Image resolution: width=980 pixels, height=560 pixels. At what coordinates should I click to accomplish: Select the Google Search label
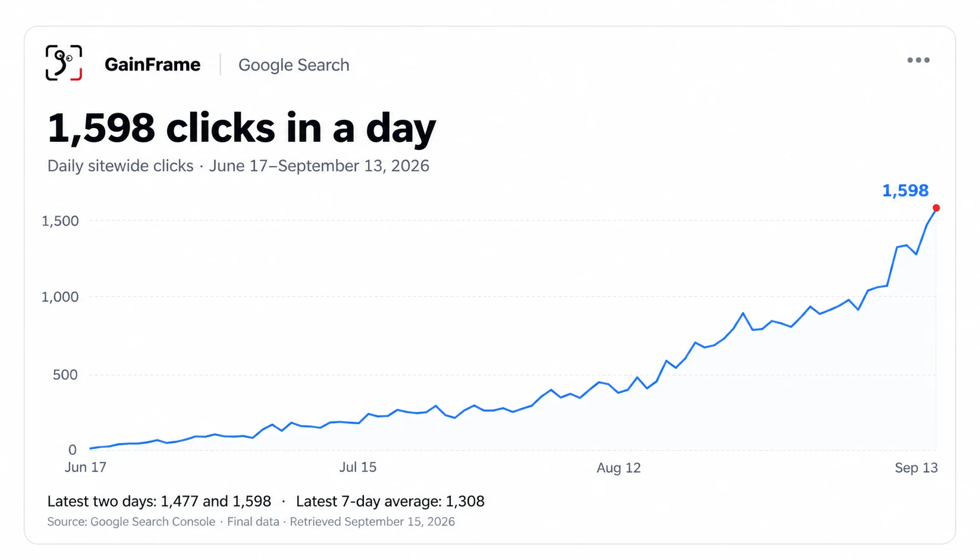pos(294,65)
